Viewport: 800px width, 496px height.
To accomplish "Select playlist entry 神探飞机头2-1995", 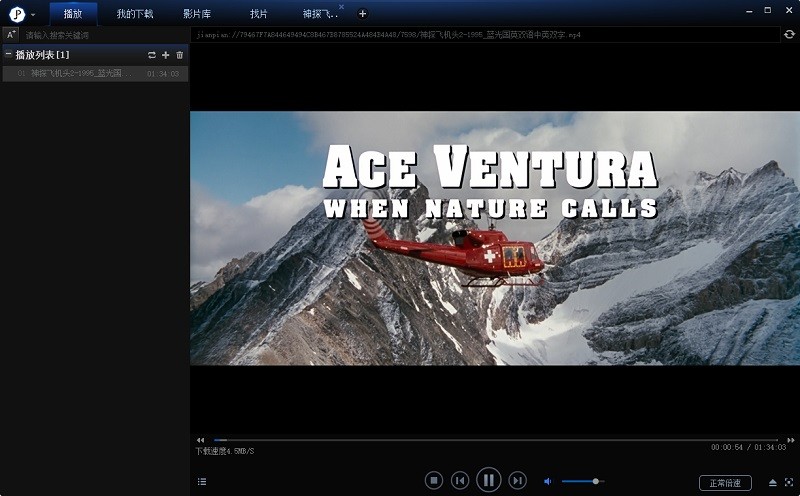I will [x=95, y=73].
